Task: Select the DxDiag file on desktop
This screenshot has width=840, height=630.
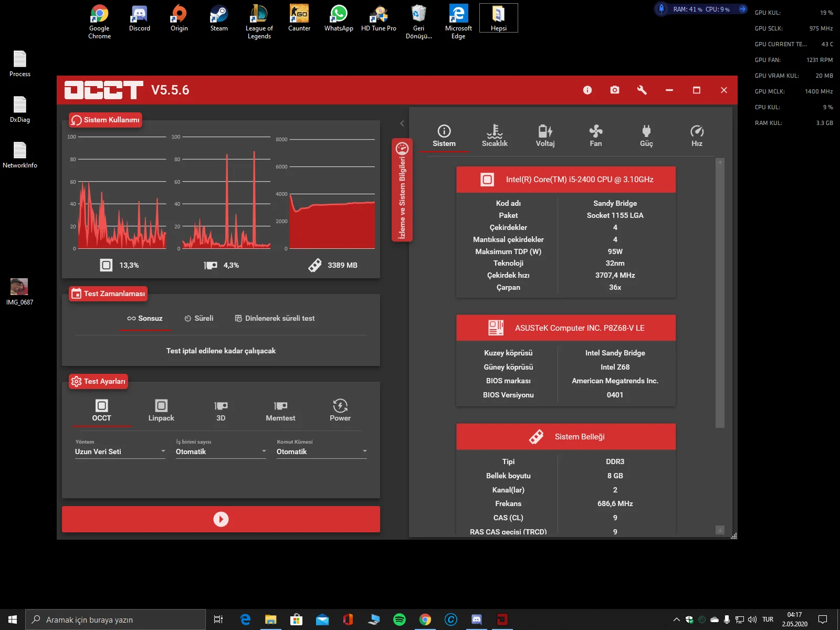Action: [x=20, y=110]
